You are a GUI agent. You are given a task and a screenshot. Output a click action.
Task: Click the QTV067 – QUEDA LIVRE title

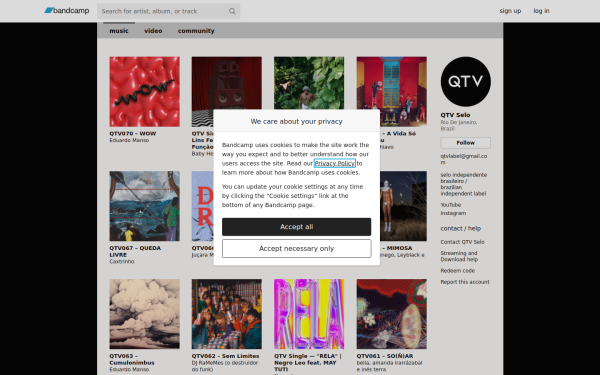[134, 251]
